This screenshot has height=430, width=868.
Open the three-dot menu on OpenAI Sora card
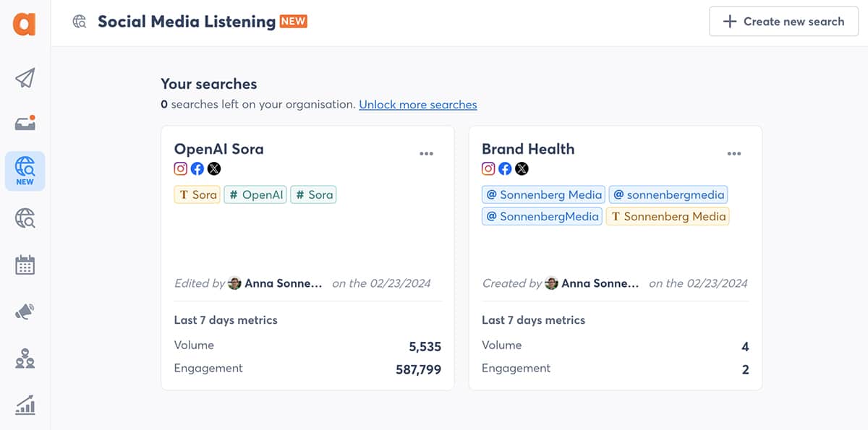point(427,153)
